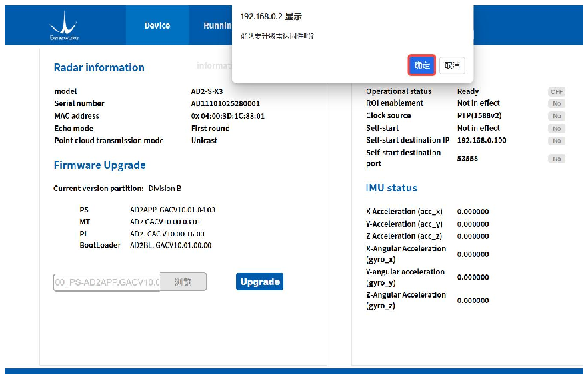
Task: Select Z Acceleration (acc_z) value
Action: [x=473, y=236]
